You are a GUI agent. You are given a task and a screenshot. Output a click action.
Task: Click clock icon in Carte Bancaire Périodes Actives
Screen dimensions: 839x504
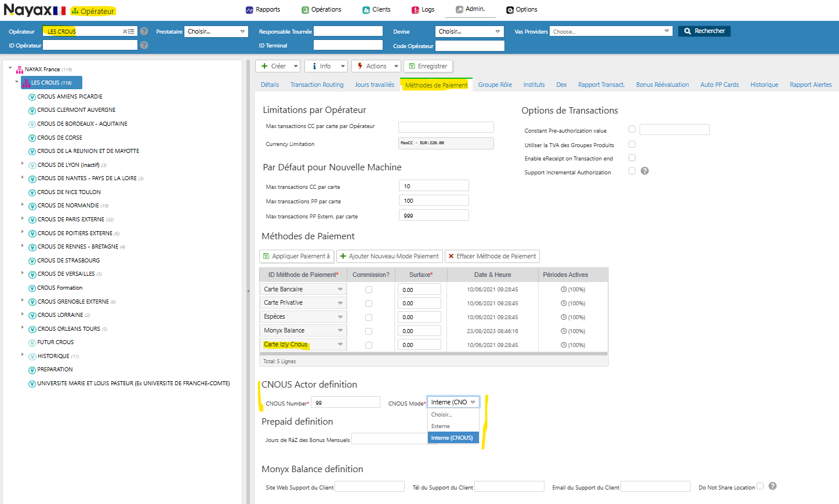(x=564, y=289)
